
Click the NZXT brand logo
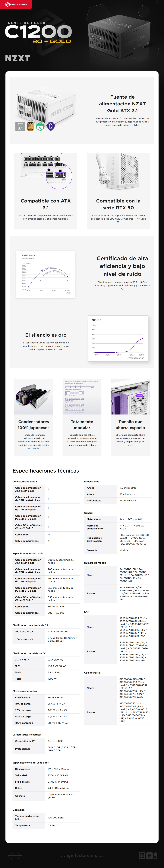click(x=17, y=58)
